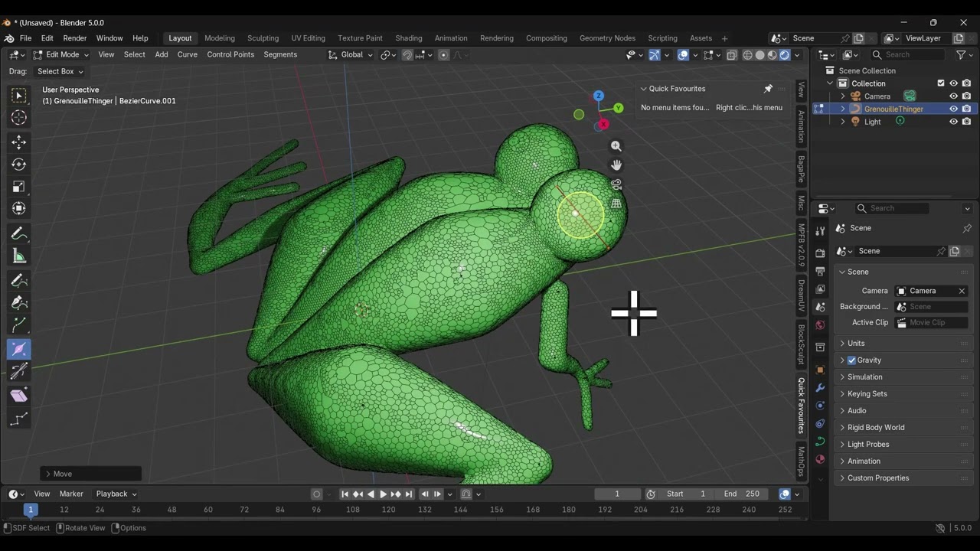The height and width of the screenshot is (551, 980).
Task: Open the File menu
Action: (x=25, y=38)
